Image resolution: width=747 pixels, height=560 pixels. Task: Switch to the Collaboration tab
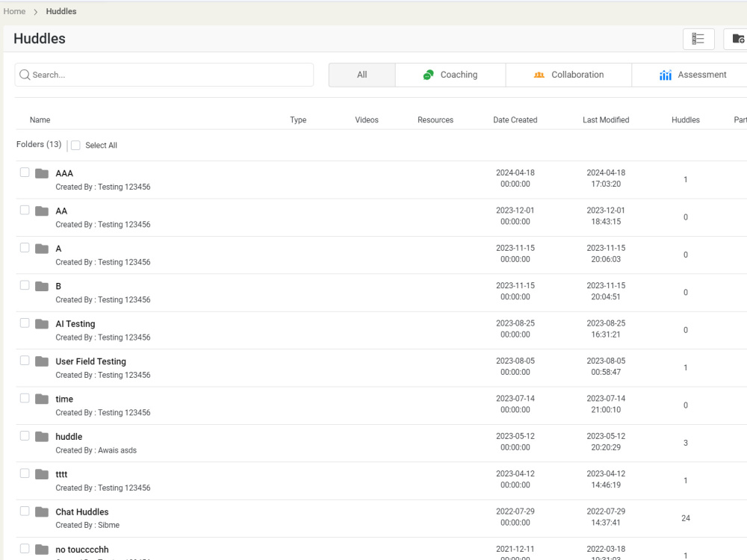coord(568,75)
